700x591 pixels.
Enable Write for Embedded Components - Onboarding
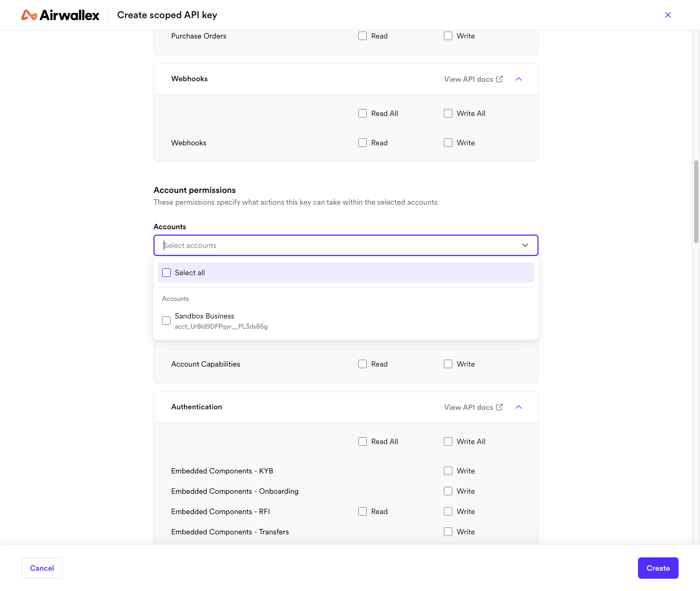[x=448, y=491]
